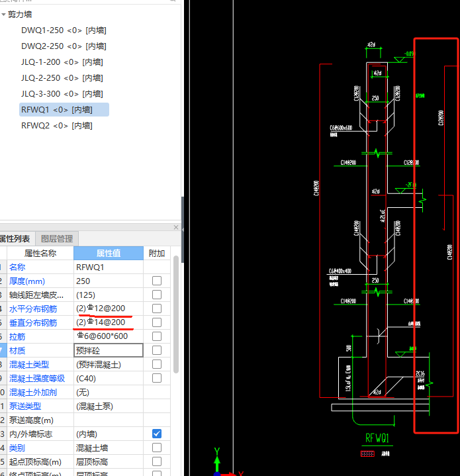
Task: Click the RFWQ1 drawing title label
Action: pyautogui.click(x=377, y=438)
